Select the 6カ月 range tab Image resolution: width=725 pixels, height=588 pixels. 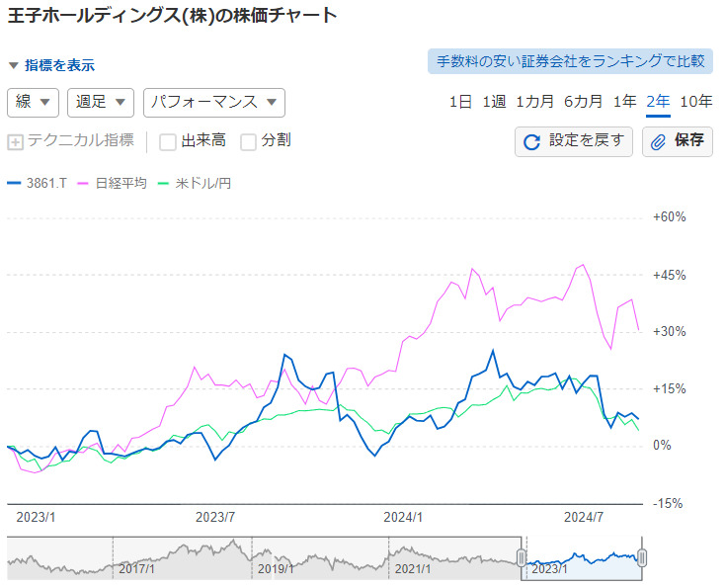pos(584,102)
